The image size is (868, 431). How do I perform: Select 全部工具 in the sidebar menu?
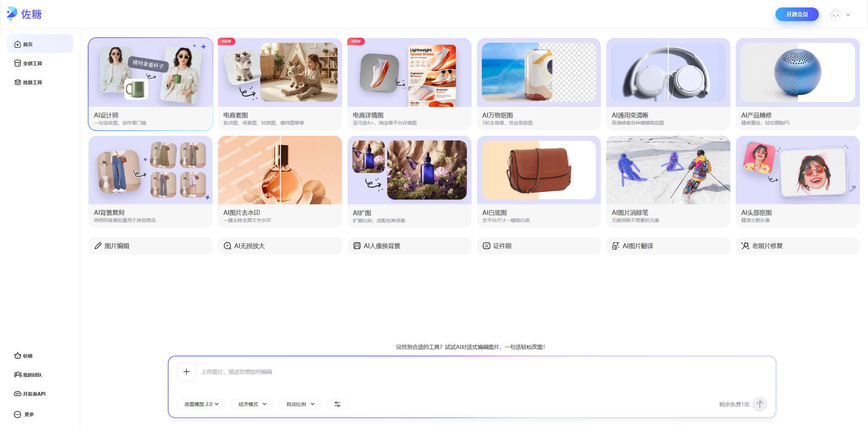pos(40,63)
